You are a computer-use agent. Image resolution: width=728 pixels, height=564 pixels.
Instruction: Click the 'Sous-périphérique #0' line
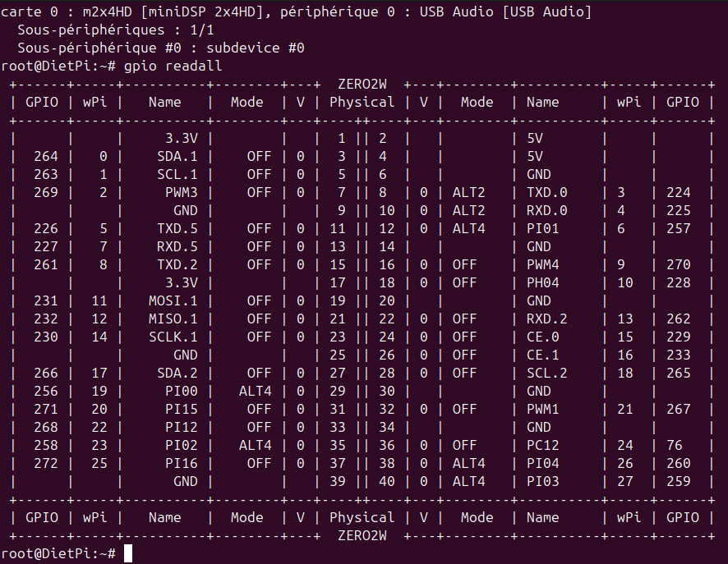pyautogui.click(x=161, y=48)
